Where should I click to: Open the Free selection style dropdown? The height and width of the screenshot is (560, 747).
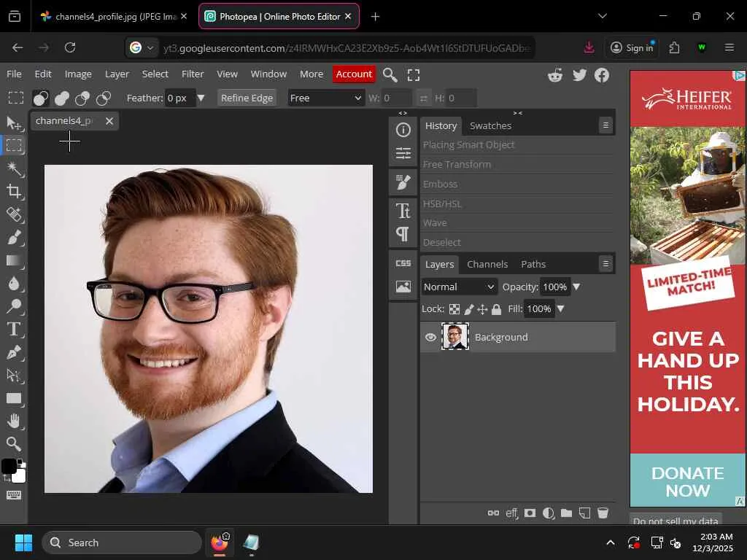click(325, 98)
